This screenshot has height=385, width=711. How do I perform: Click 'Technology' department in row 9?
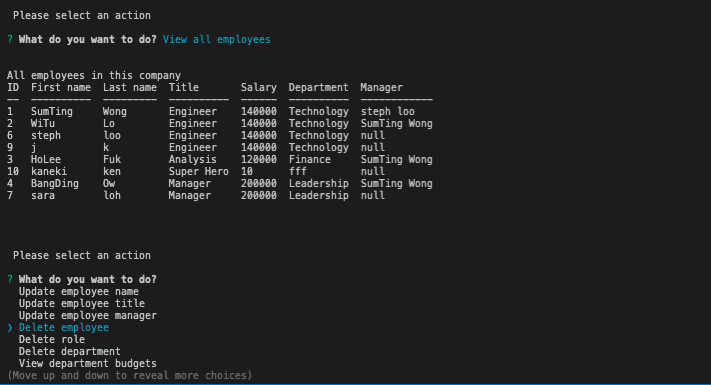point(318,147)
